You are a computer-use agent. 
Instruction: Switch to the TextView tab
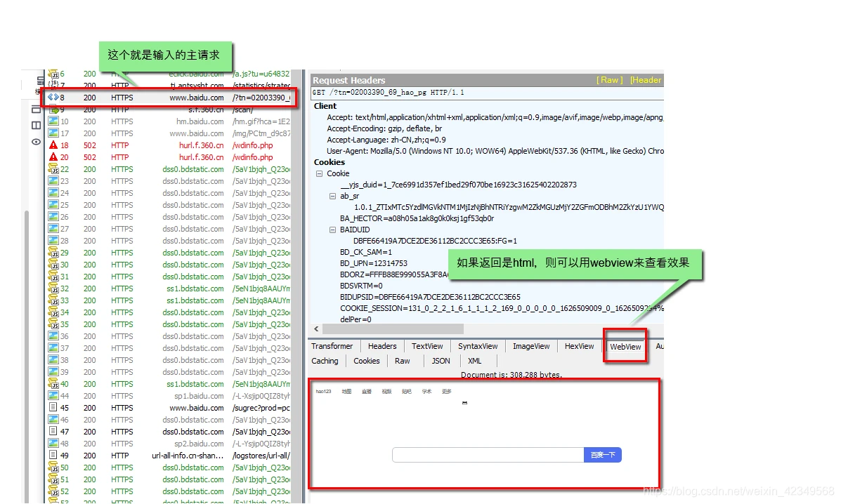427,347
